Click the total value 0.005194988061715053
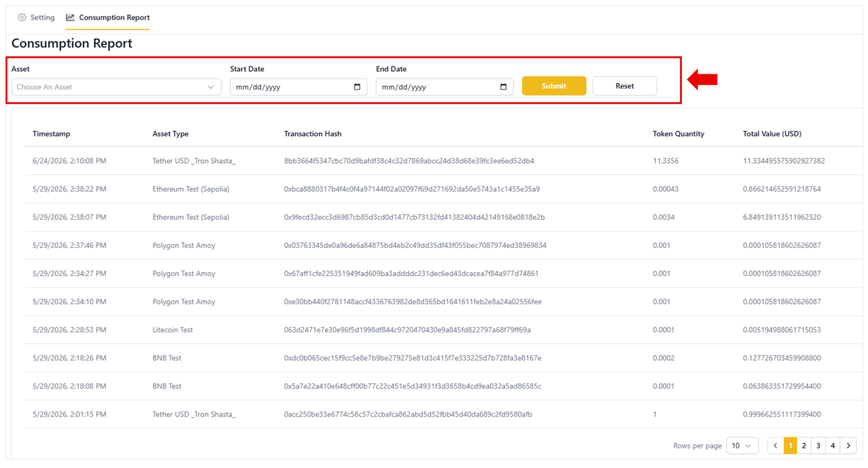This screenshot has width=868, height=468. (x=782, y=330)
